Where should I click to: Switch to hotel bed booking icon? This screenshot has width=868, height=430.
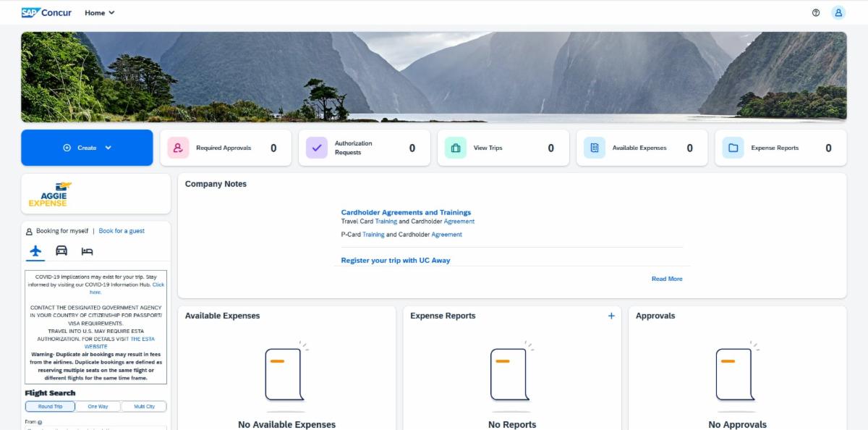coord(87,251)
